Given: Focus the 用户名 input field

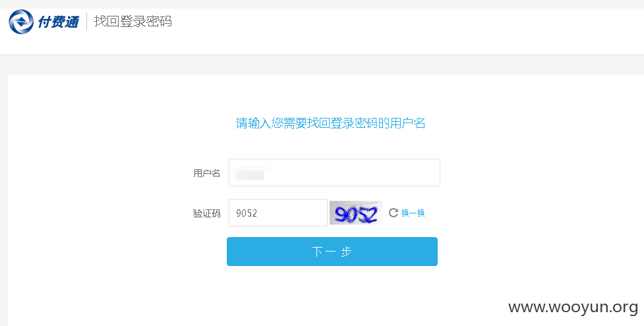Looking at the screenshot, I should click(334, 173).
